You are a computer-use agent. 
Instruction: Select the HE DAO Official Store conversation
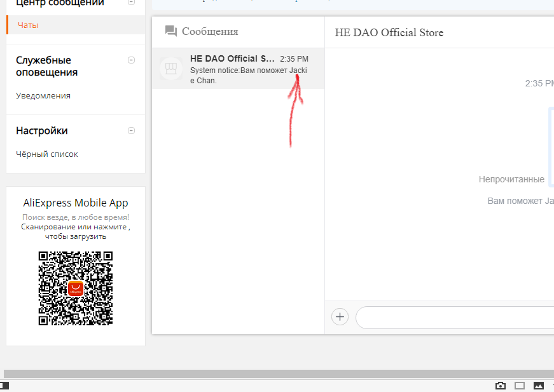[238, 69]
